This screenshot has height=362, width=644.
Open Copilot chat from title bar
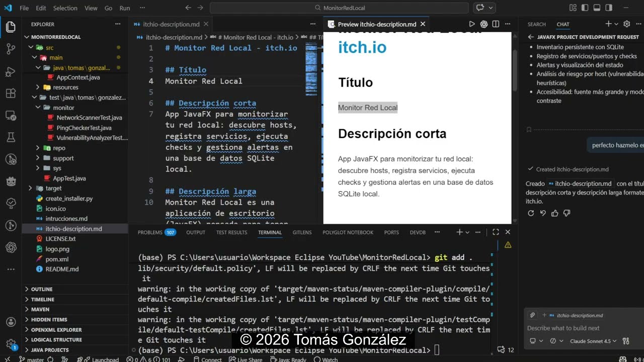(x=480, y=8)
